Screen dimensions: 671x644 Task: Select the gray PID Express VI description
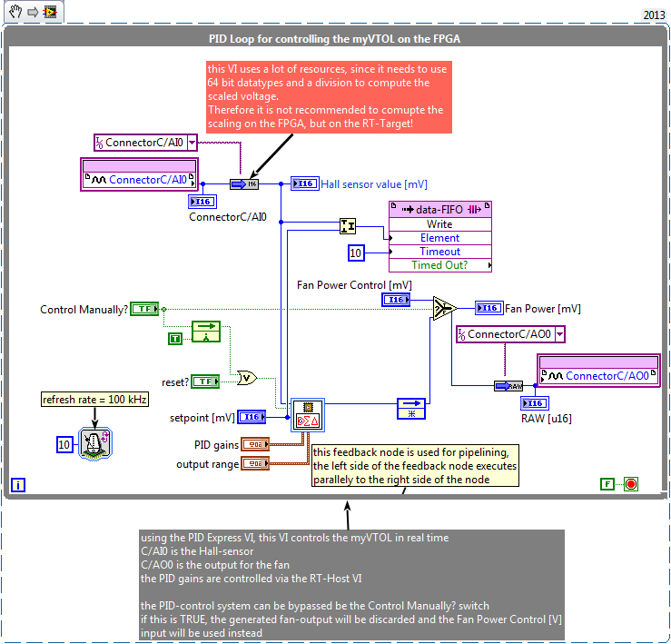click(351, 585)
